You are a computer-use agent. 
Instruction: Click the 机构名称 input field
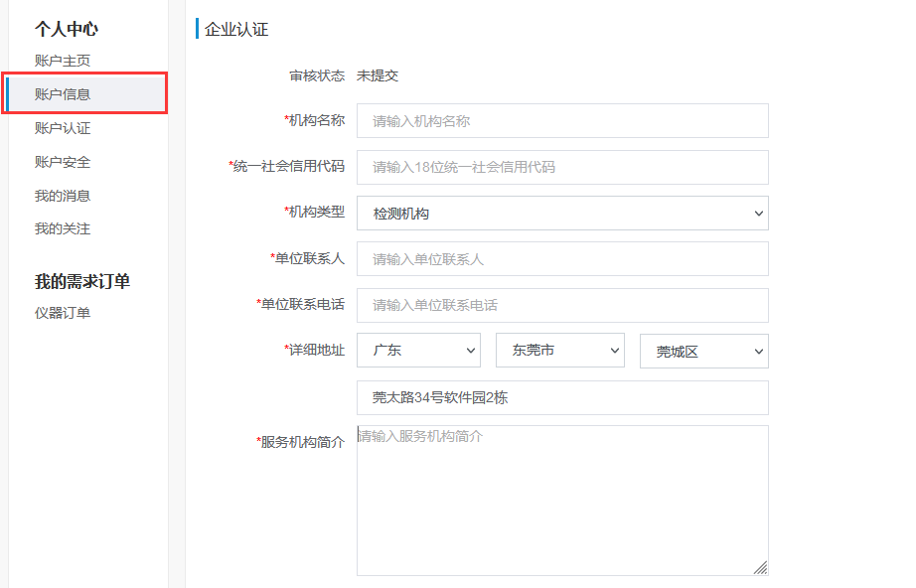562,121
